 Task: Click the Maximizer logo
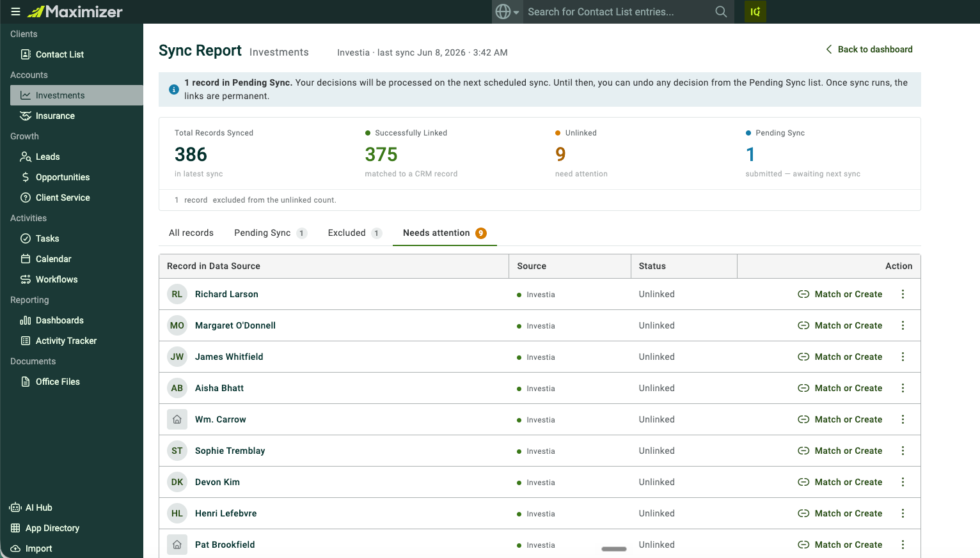75,12
